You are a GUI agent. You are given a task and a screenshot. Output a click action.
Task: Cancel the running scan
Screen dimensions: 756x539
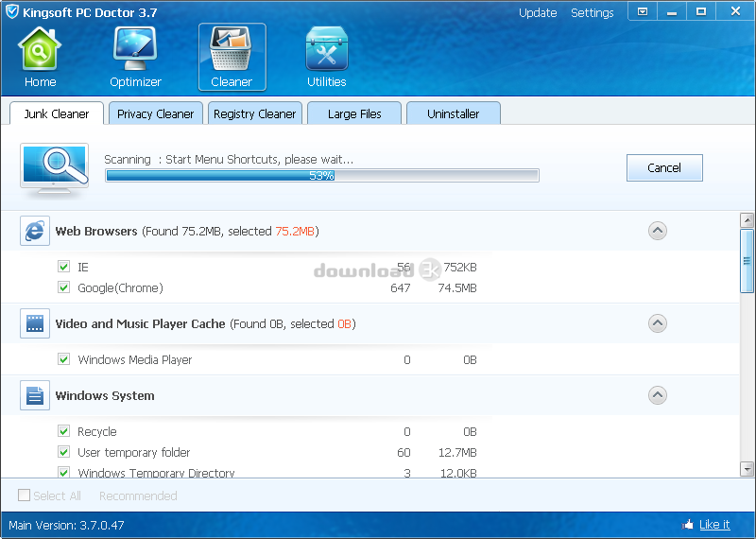(664, 168)
